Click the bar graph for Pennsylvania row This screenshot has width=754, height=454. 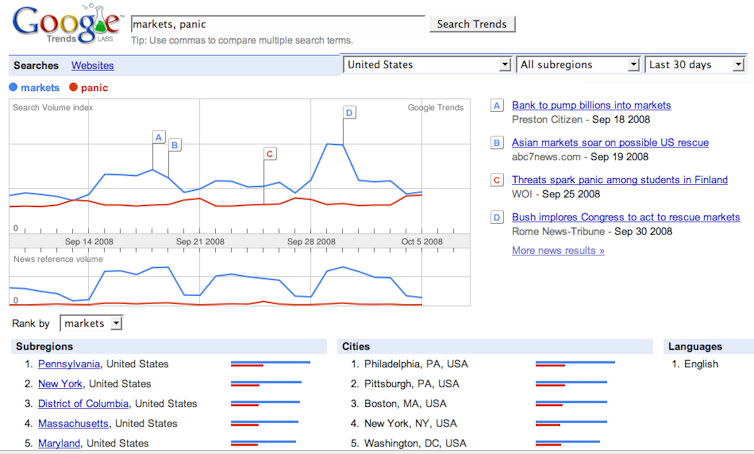pos(270,364)
